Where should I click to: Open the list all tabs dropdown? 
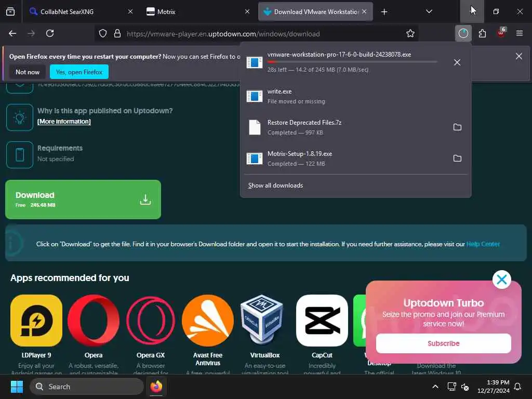point(429,11)
